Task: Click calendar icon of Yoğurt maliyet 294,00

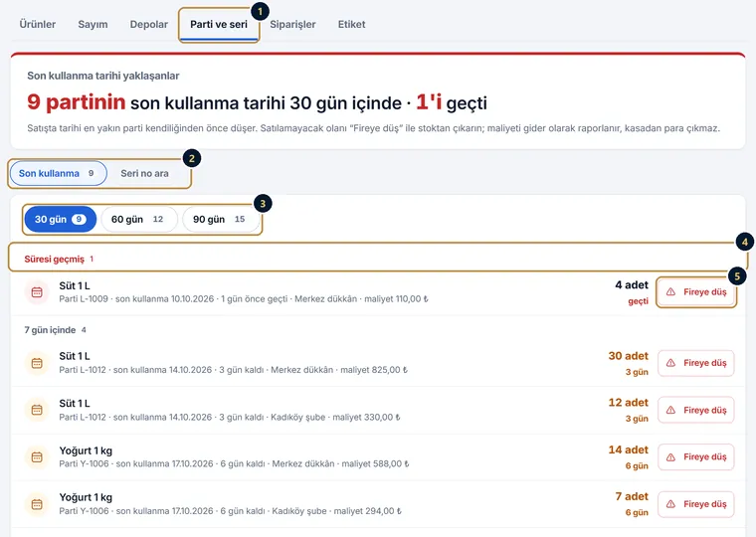Action: (37, 504)
